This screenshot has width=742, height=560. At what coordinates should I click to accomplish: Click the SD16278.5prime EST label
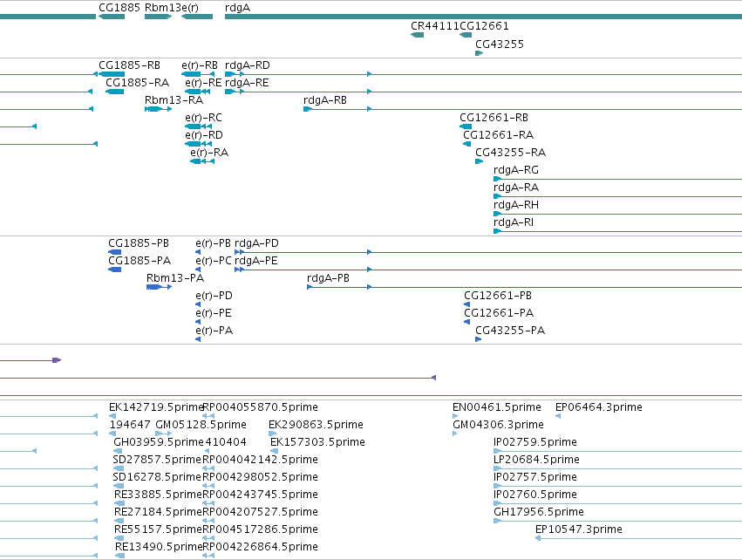pos(157,477)
